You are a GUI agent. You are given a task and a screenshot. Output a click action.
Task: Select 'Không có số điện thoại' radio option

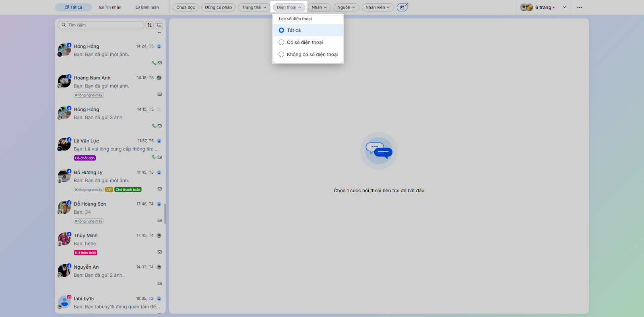(281, 54)
